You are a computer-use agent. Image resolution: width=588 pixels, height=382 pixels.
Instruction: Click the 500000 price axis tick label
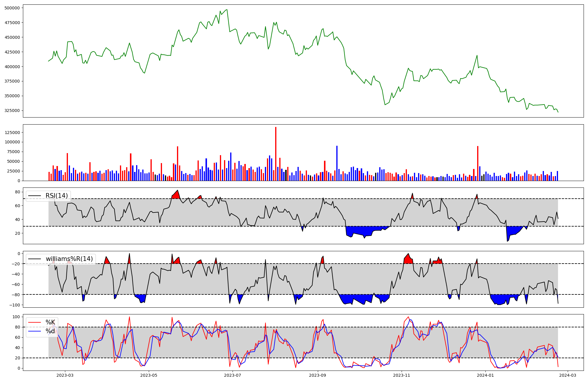point(12,8)
